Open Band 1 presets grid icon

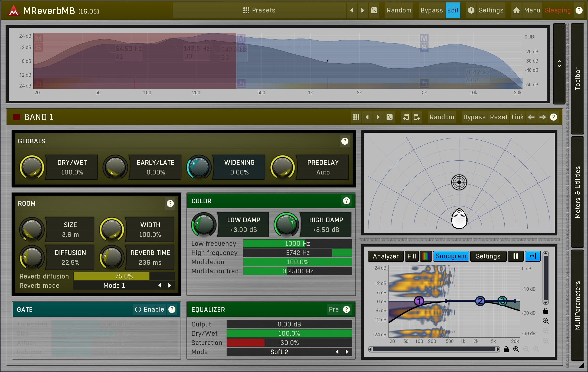(x=356, y=117)
